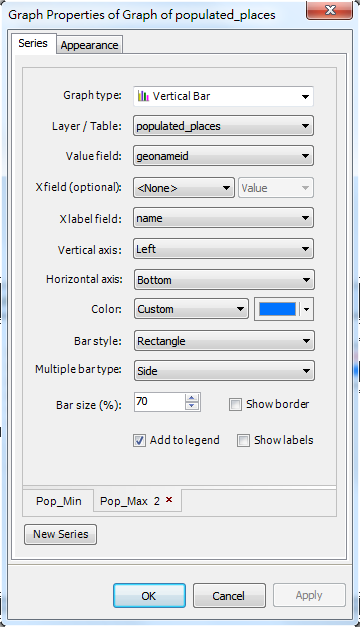This screenshot has height=627, width=360.
Task: Expand the Bar style Rectangle dropdown
Action: point(224,341)
